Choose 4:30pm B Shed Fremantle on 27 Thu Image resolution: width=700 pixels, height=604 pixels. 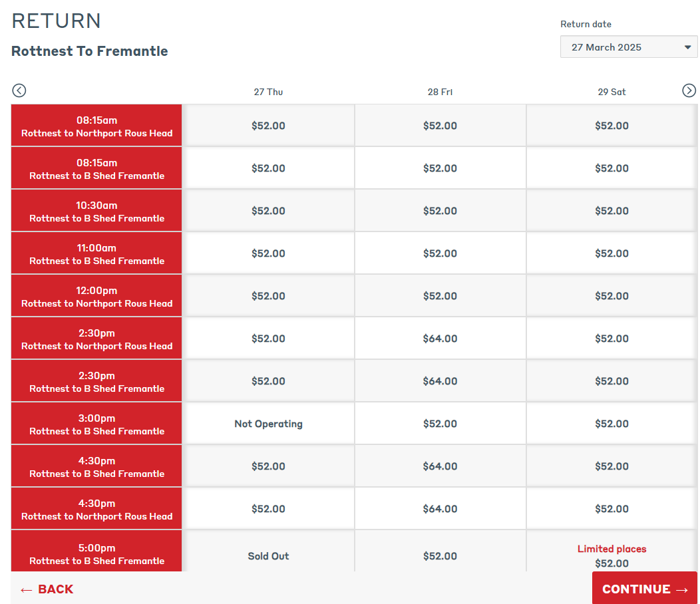tap(268, 466)
